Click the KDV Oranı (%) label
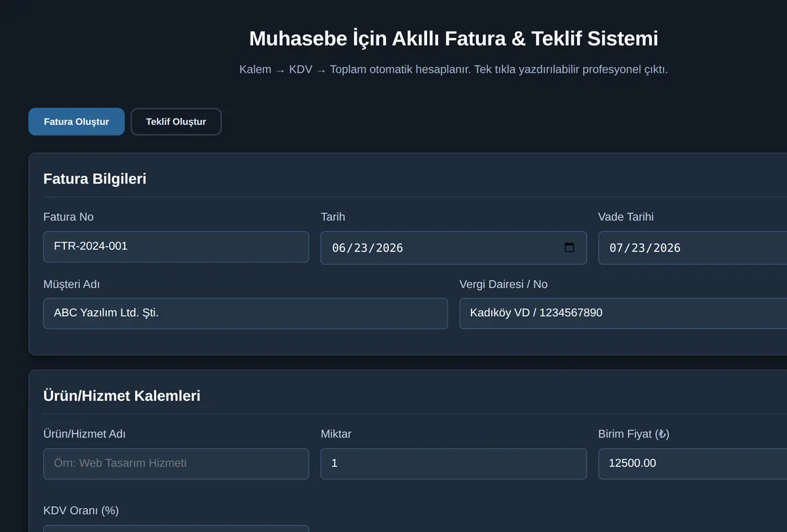Viewport: 787px width, 532px height. pos(81,510)
